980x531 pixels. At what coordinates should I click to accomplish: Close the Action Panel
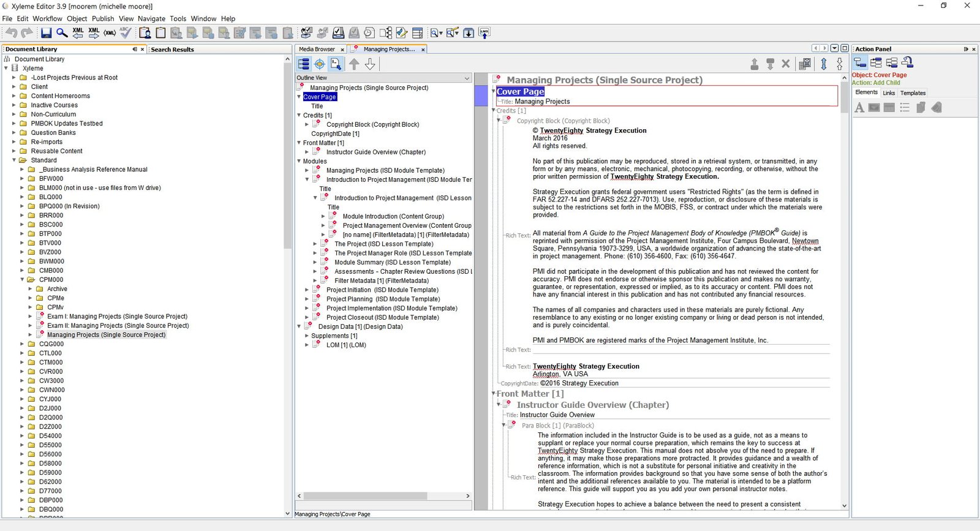pyautogui.click(x=974, y=49)
